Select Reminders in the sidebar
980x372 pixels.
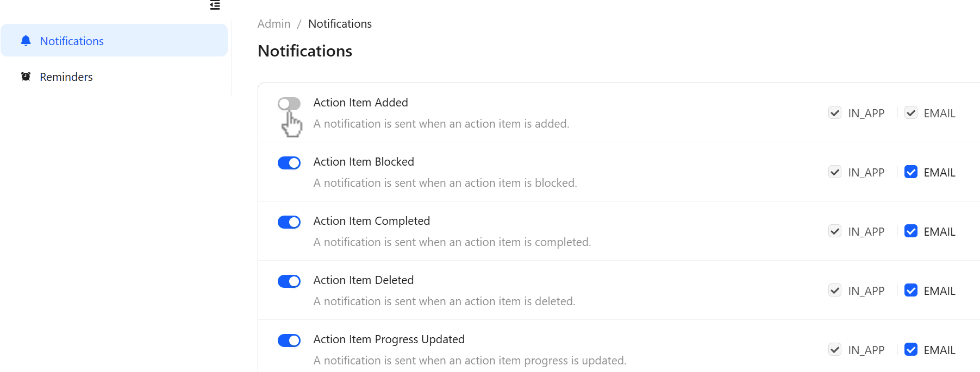[66, 76]
